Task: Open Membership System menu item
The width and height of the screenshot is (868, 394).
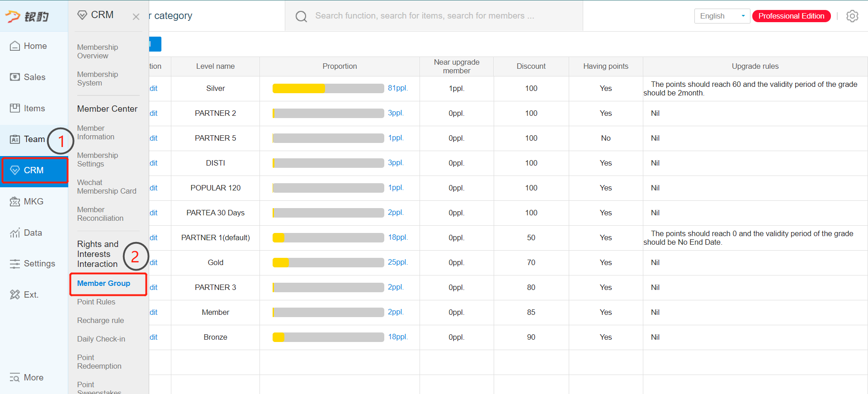Action: pyautogui.click(x=98, y=79)
